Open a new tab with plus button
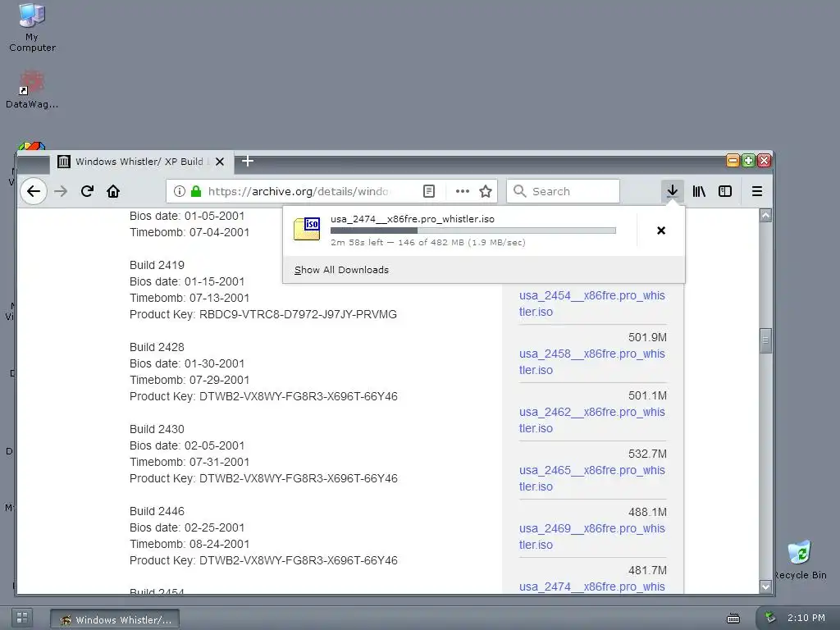 pos(248,161)
